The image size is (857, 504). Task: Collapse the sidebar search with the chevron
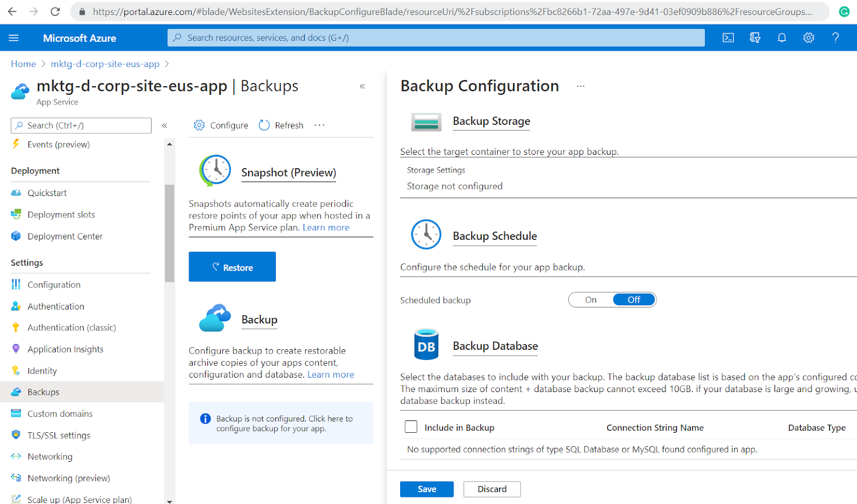coord(165,125)
